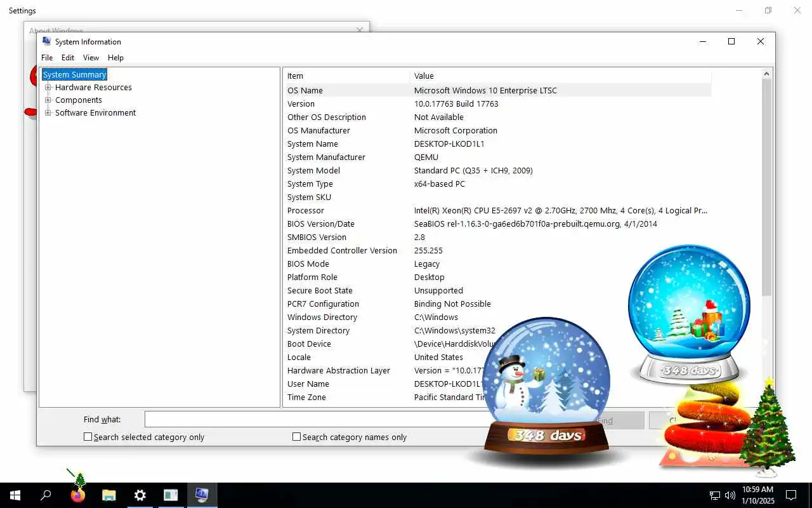
Task: Select the System Directory row
Action: click(497, 331)
